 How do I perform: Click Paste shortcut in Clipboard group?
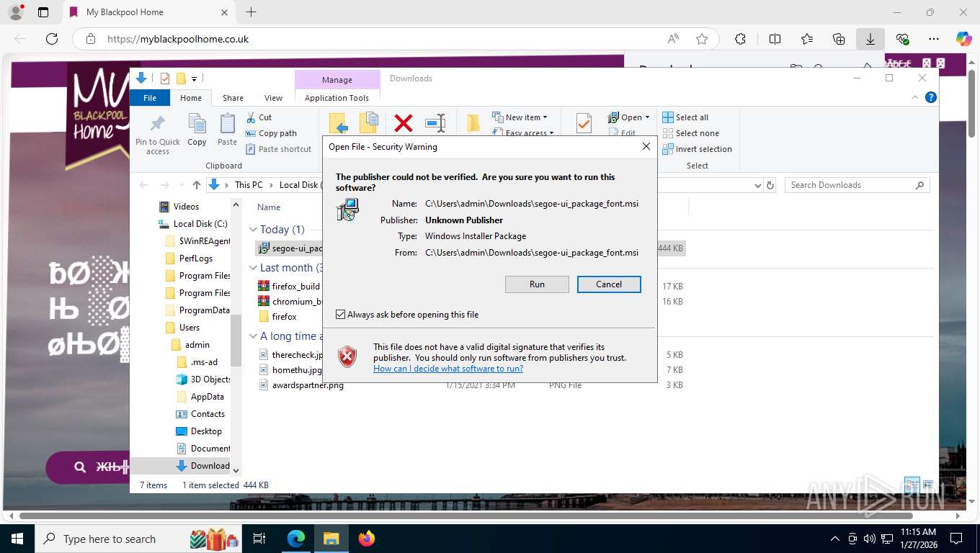279,149
